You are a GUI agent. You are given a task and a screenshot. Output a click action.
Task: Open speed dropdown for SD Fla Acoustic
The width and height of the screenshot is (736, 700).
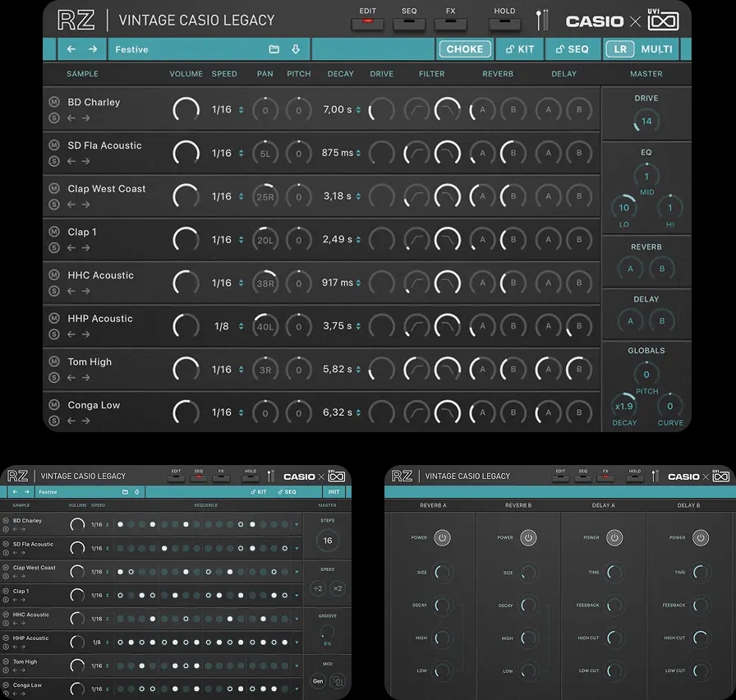[x=241, y=154]
